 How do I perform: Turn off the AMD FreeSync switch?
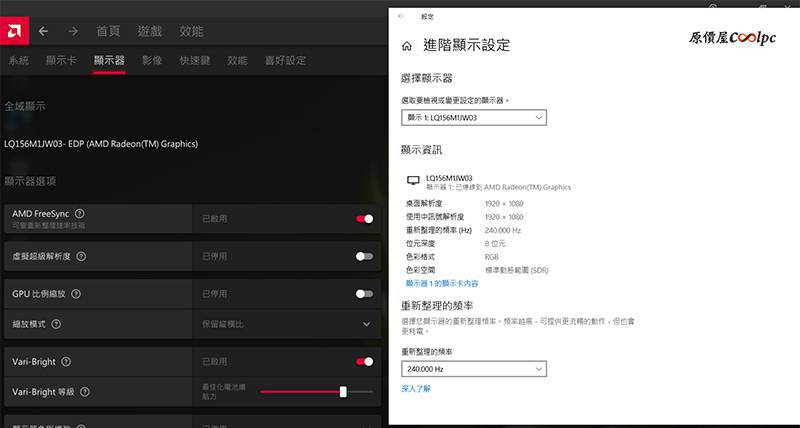click(x=364, y=219)
